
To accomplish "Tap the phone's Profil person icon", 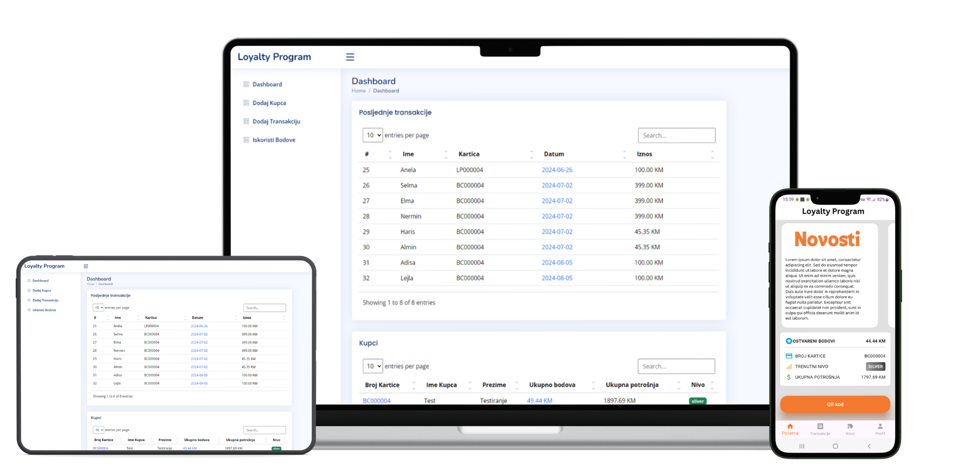I will pyautogui.click(x=880, y=426).
